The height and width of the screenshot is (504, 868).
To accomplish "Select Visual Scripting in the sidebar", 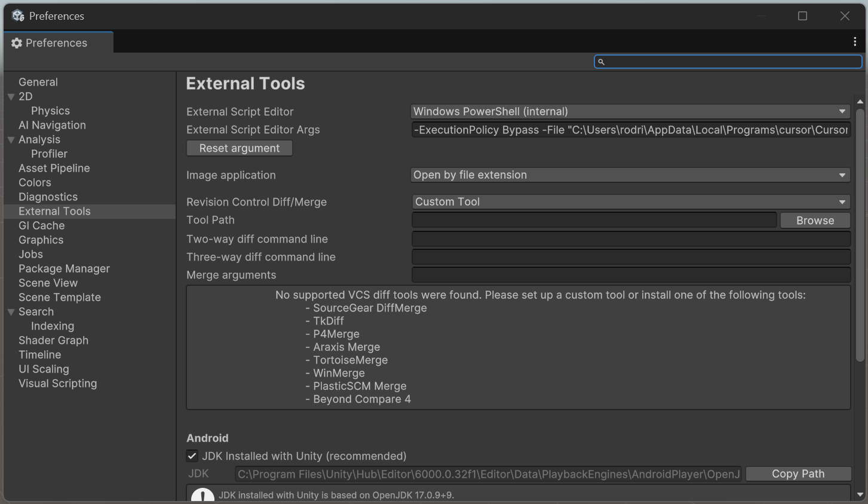I will (57, 383).
